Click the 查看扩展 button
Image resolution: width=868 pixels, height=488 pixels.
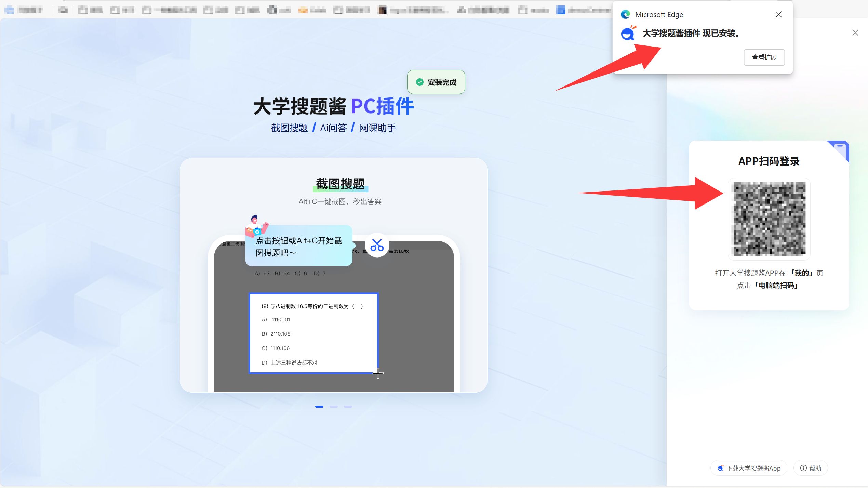click(764, 57)
